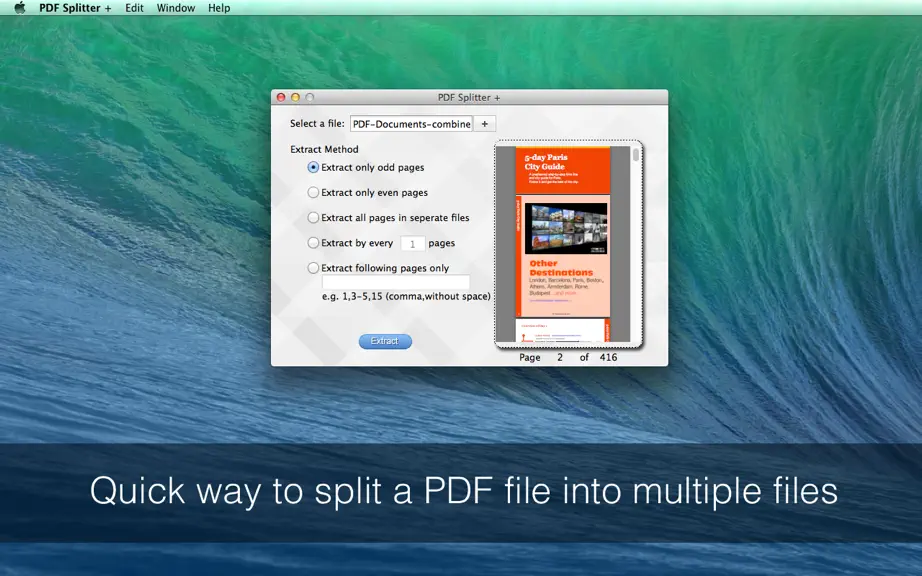Open the Window menu

[x=176, y=8]
